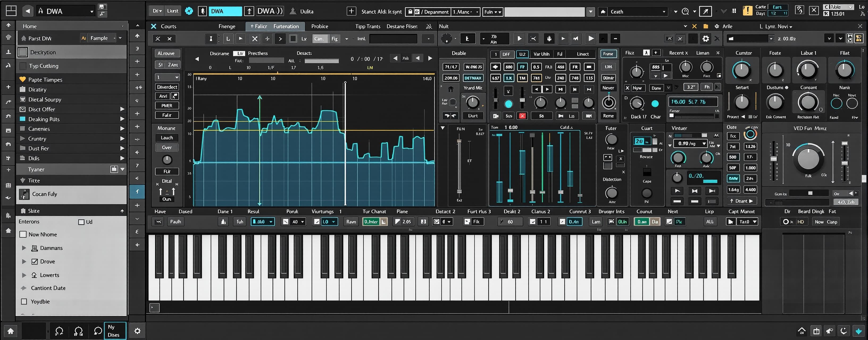The width and height of the screenshot is (868, 340).
Task: Click the PWER button
Action: [x=167, y=106]
